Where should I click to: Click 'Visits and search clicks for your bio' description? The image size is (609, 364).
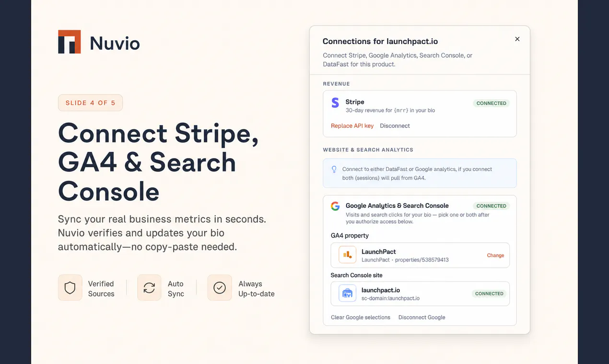[418, 218]
